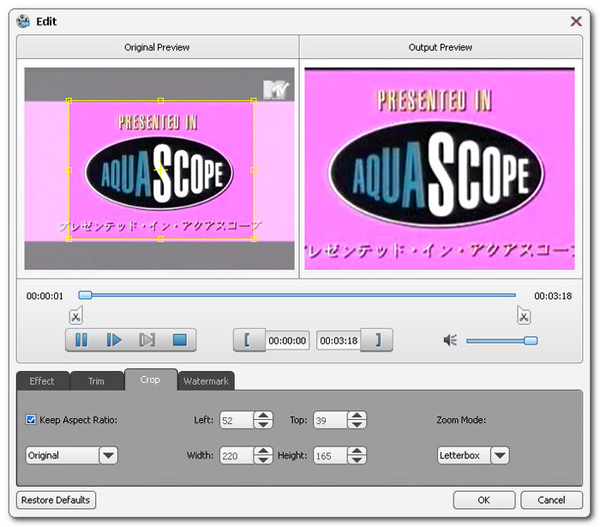600x527 pixels.
Task: Click the Output Preview header
Action: tap(440, 47)
